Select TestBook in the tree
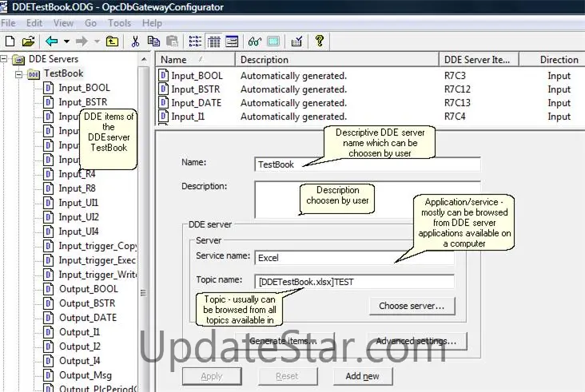 pyautogui.click(x=63, y=73)
